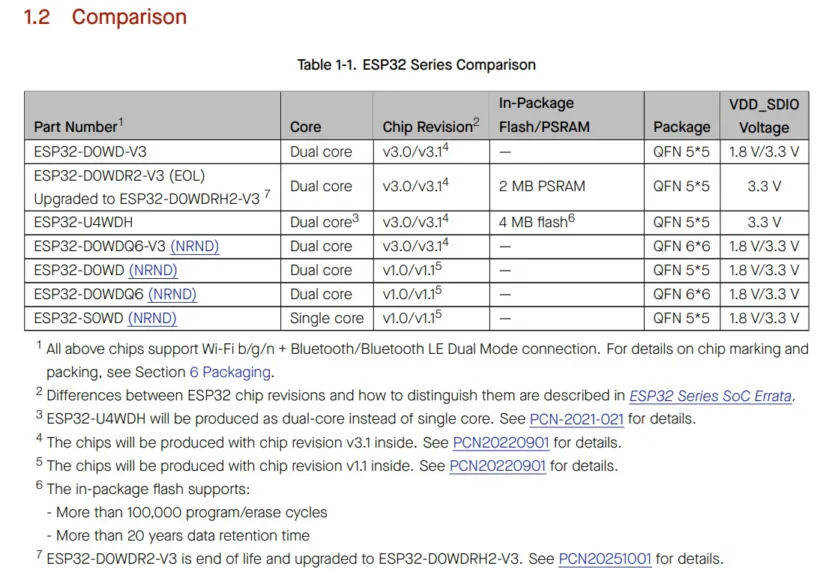820x572 pixels.
Task: Click the VDD_SDIO Voltage column header
Action: (763, 115)
